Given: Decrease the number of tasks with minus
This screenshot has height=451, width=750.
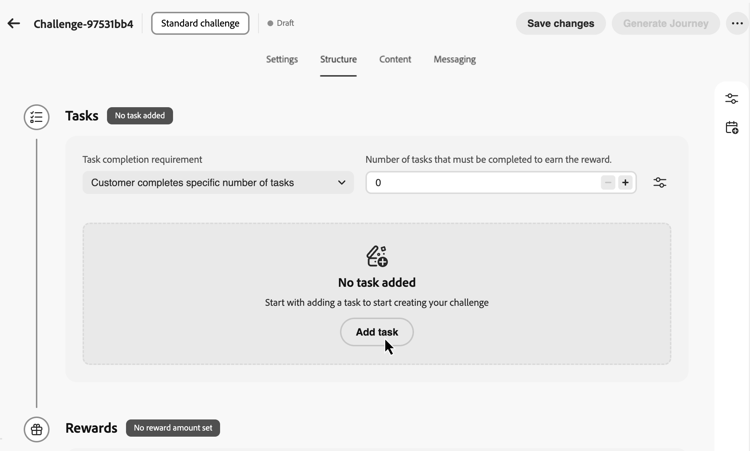Looking at the screenshot, I should [608, 182].
